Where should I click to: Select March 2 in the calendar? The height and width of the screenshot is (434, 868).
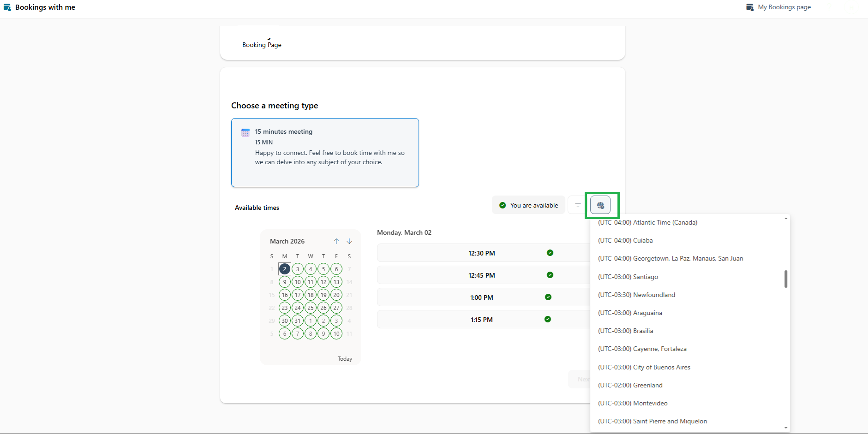coord(285,269)
